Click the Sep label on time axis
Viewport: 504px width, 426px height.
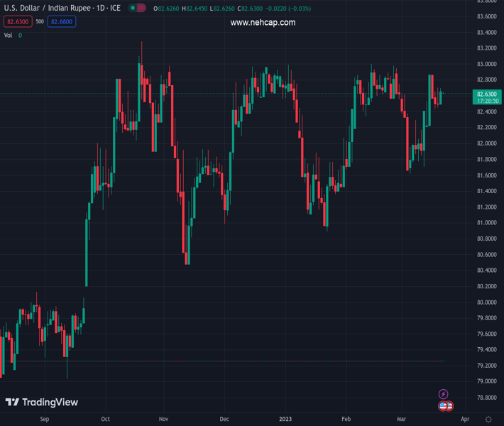coord(45,420)
